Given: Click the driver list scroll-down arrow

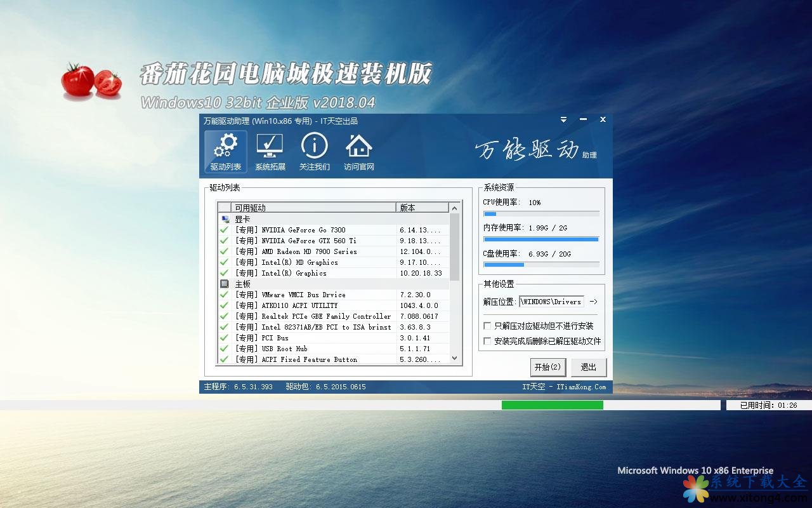Looking at the screenshot, I should coord(454,358).
